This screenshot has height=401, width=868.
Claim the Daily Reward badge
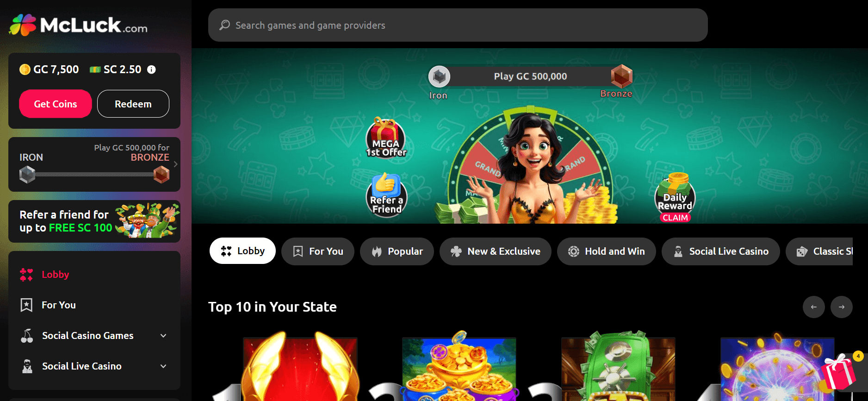pyautogui.click(x=675, y=198)
